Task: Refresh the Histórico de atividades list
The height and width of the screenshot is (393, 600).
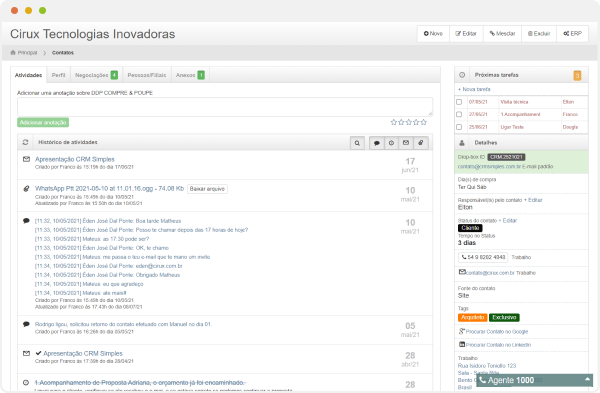Action: point(25,142)
